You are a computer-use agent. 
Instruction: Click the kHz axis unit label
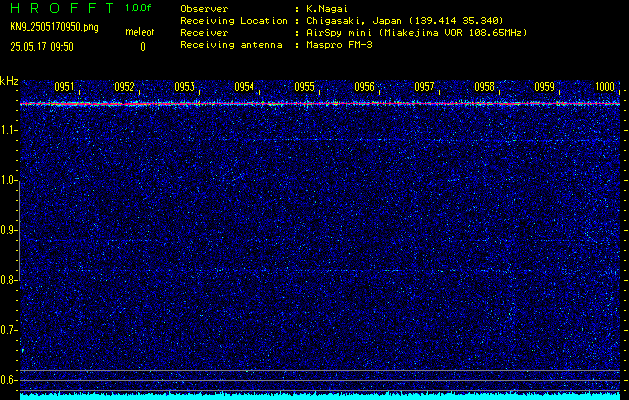pyautogui.click(x=9, y=81)
